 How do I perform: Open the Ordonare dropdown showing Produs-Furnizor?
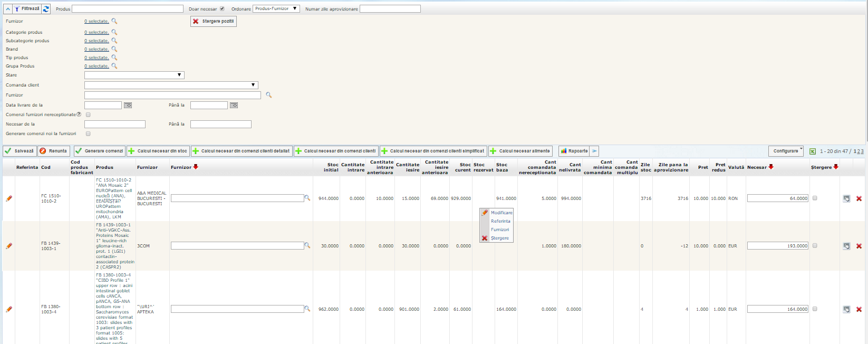click(x=276, y=9)
